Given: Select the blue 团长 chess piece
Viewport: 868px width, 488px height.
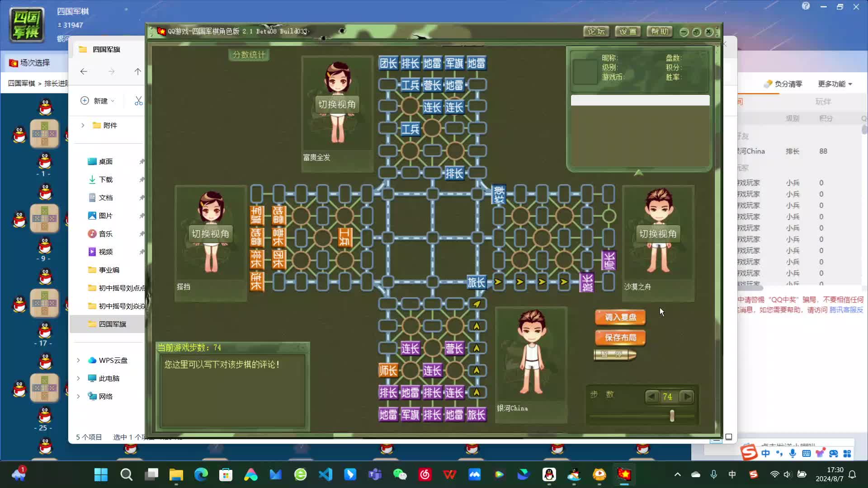Looking at the screenshot, I should (x=388, y=63).
